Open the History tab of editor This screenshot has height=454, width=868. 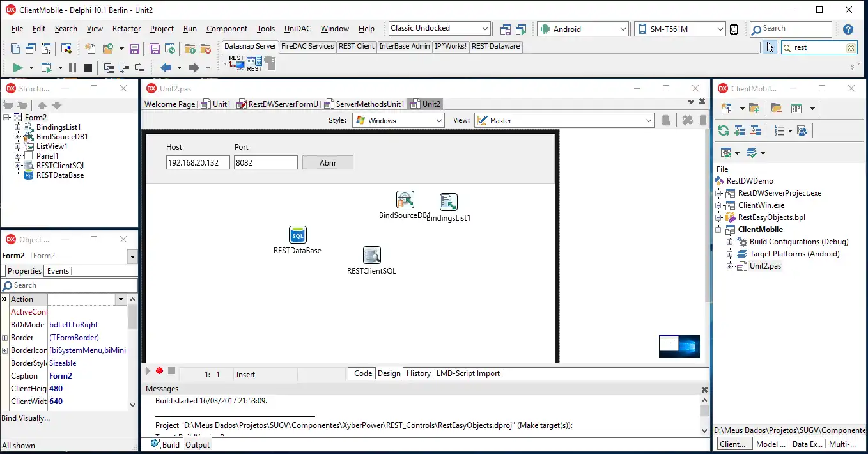(x=419, y=373)
